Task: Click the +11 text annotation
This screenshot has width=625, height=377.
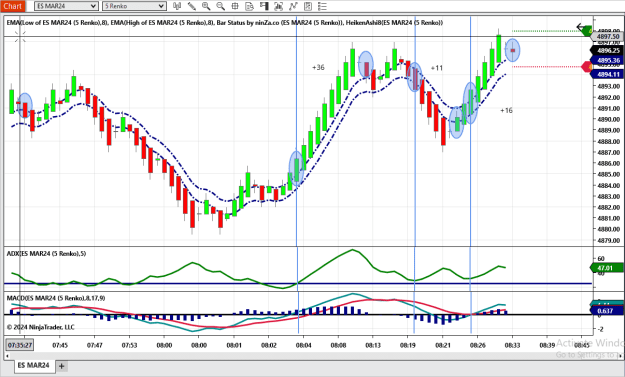Action: click(x=437, y=68)
